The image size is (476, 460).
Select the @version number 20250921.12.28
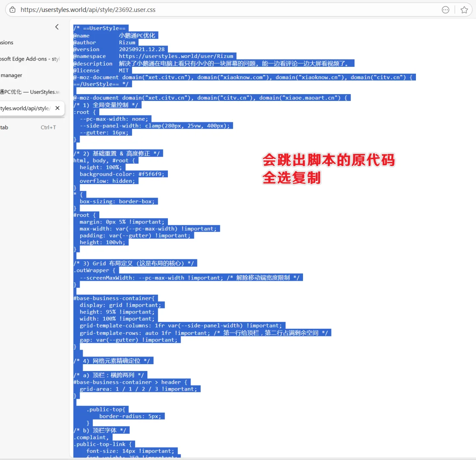[x=143, y=49]
